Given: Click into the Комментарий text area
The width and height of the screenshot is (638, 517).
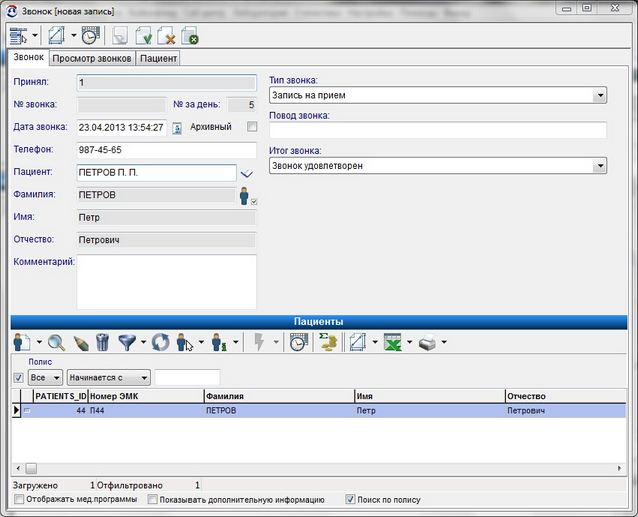Looking at the screenshot, I should (167, 282).
